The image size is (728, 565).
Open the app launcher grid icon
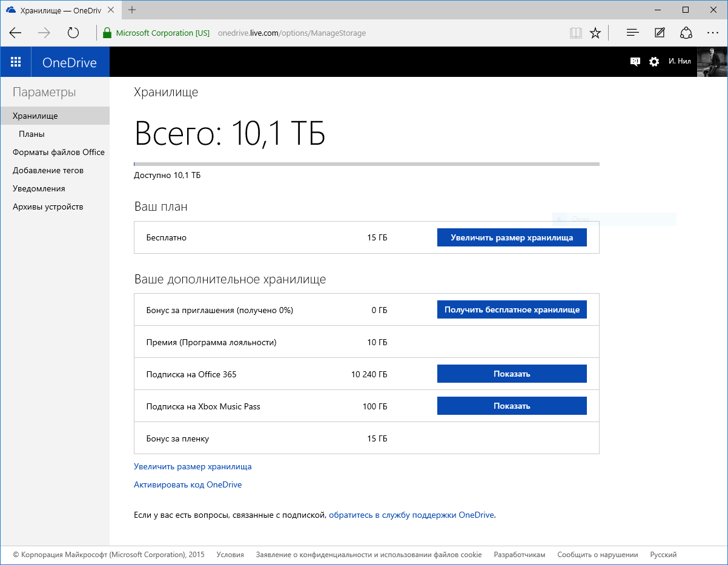pos(16,62)
